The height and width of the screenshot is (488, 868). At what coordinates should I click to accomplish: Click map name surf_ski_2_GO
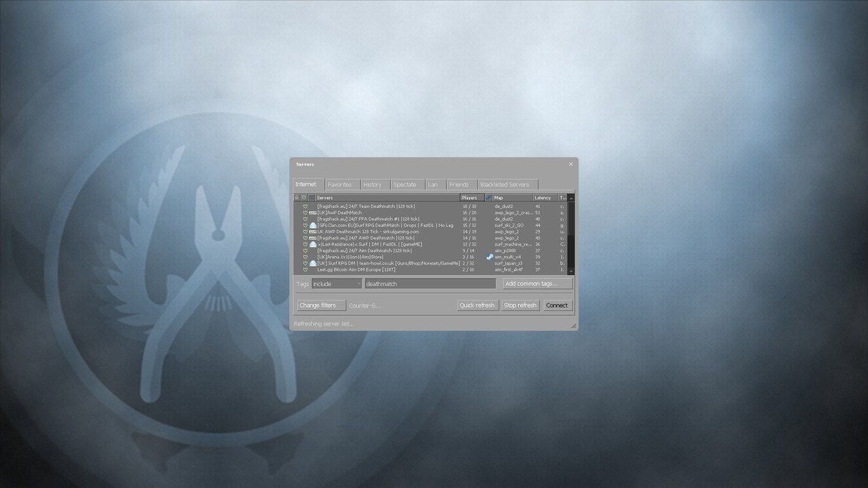click(x=509, y=225)
